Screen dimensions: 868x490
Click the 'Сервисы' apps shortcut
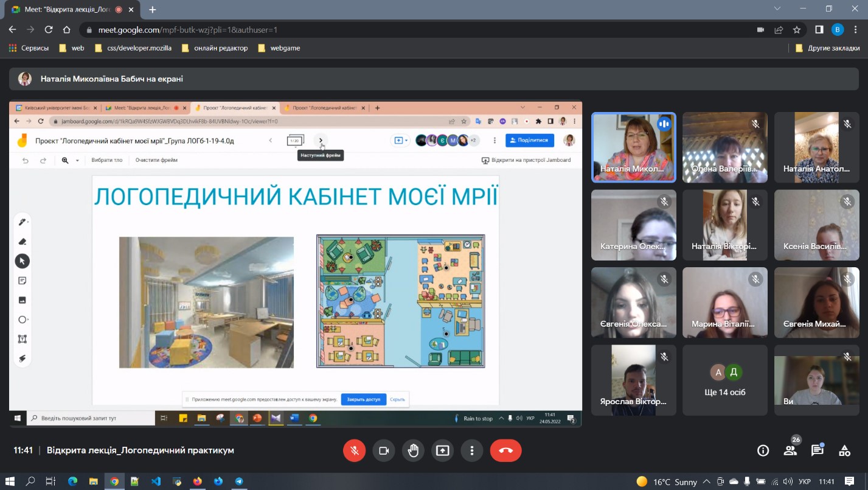point(29,48)
